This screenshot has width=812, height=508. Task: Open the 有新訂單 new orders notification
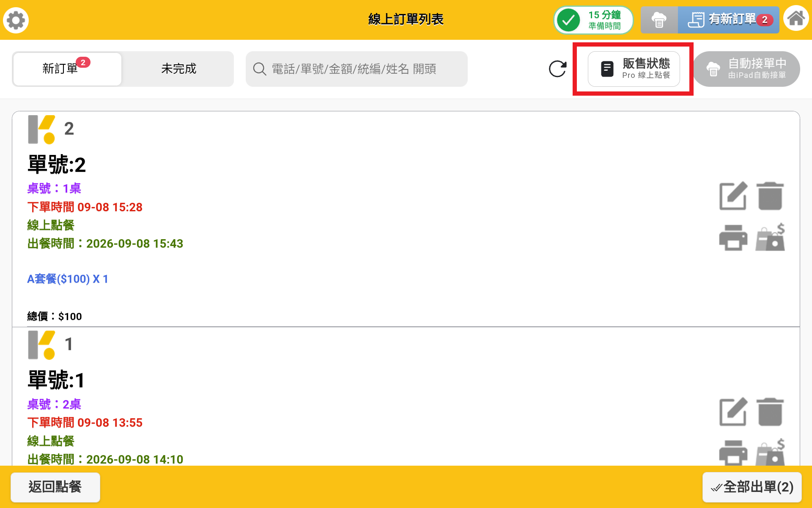[729, 20]
